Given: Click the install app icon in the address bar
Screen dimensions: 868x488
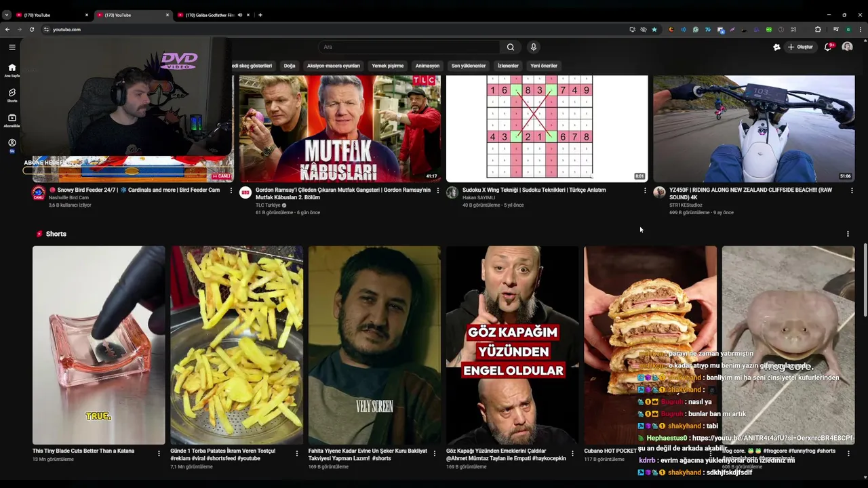Looking at the screenshot, I should 632,29.
